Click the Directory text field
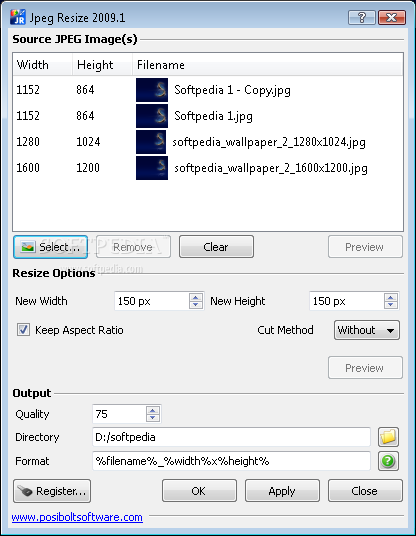The width and height of the screenshot is (416, 536). (x=231, y=437)
